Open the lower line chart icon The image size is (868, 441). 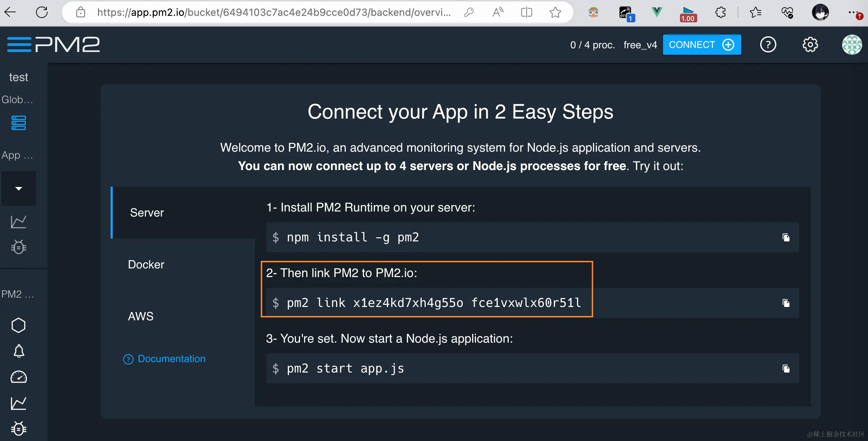tap(19, 403)
